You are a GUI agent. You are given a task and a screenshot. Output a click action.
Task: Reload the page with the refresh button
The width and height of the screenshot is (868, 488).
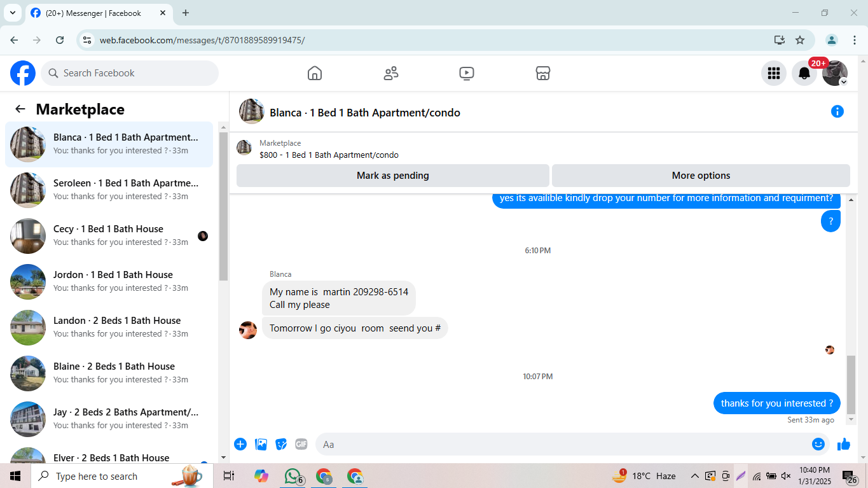(60, 40)
